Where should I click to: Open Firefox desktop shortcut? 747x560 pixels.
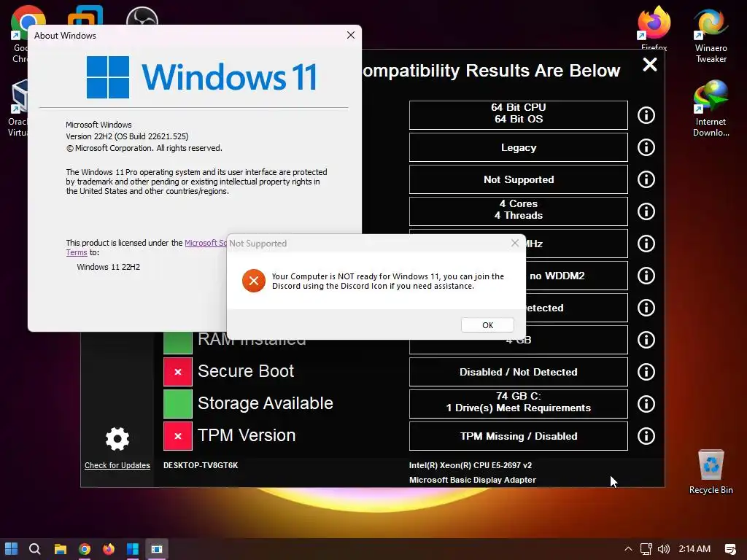654,28
